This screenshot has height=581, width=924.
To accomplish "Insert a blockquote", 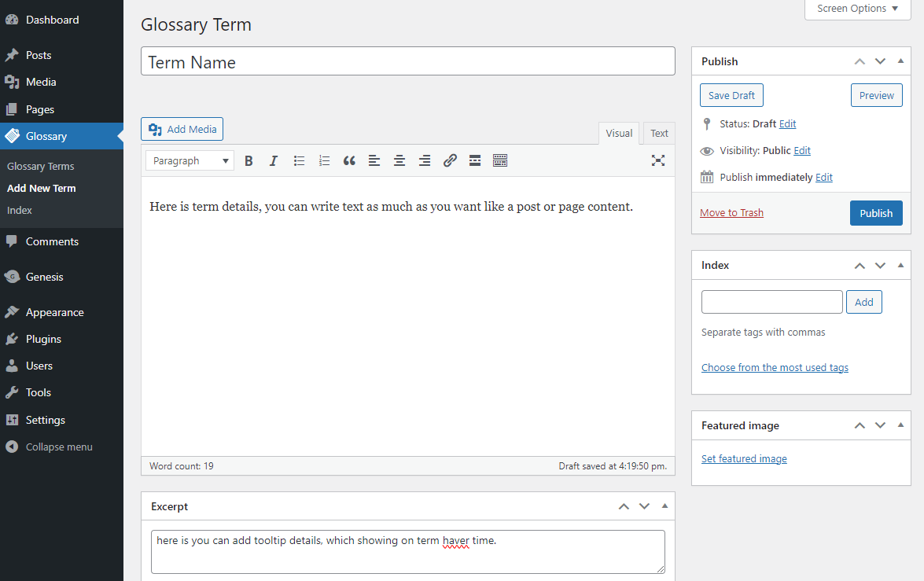I will pyautogui.click(x=349, y=161).
